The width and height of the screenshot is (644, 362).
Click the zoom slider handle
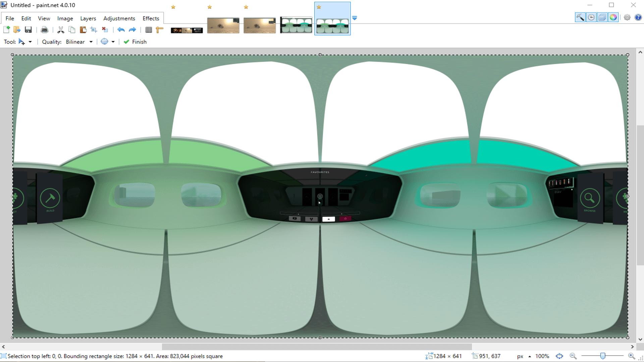603,356
